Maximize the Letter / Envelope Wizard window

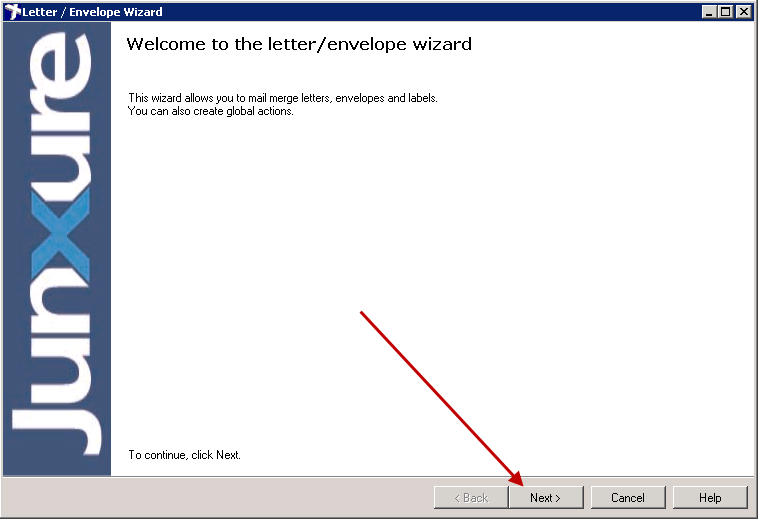point(726,12)
